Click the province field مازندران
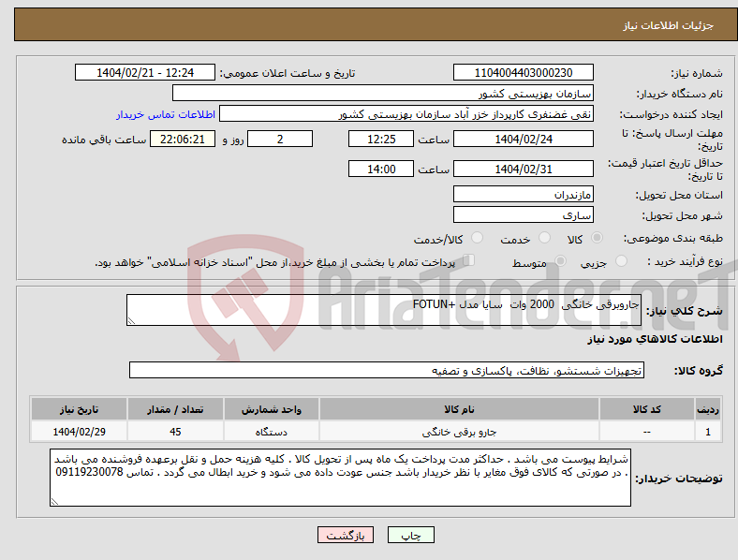This screenshot has width=738, height=560. (523, 195)
